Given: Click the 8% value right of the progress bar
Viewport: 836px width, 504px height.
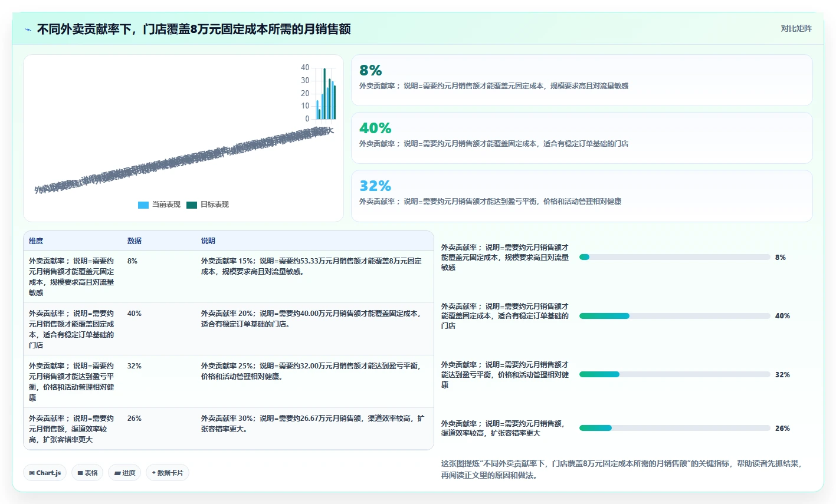Looking at the screenshot, I should click(x=781, y=258).
